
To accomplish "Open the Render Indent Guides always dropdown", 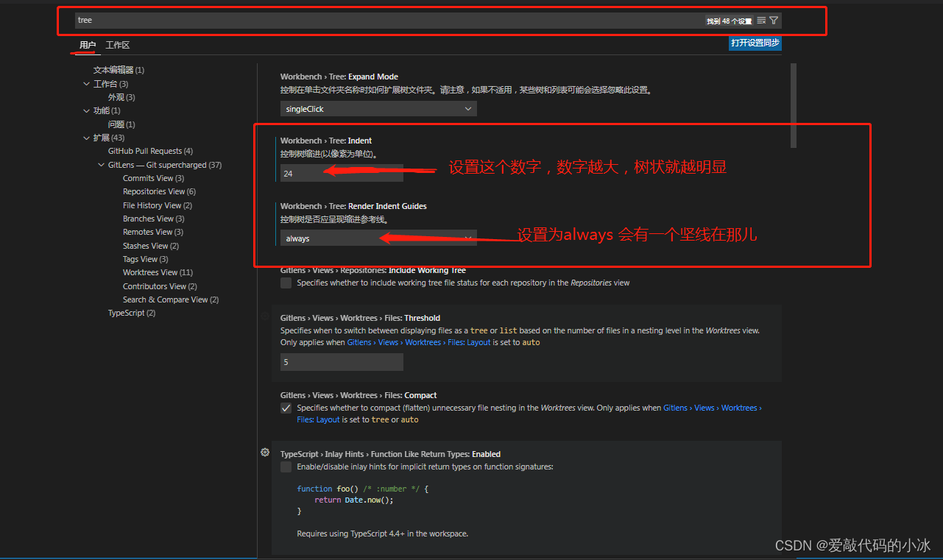I will (x=378, y=238).
